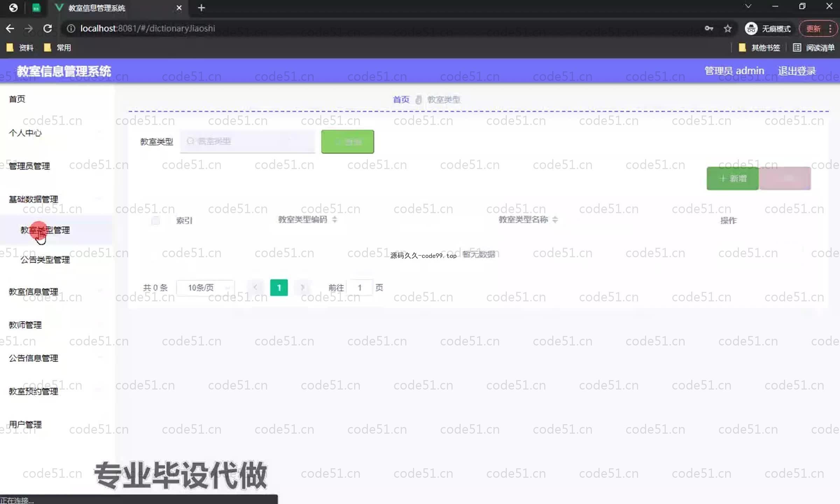The image size is (840, 504).
Task: Open the 10条/页 page size dropdown
Action: coord(205,288)
